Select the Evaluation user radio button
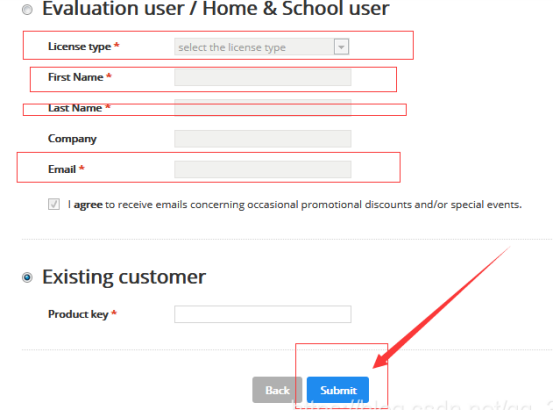The image size is (554, 410). [27, 10]
